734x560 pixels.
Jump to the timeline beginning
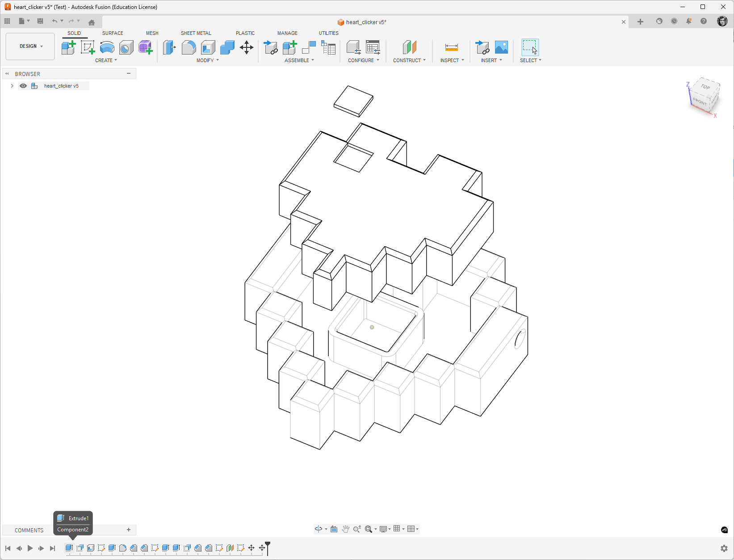point(8,548)
